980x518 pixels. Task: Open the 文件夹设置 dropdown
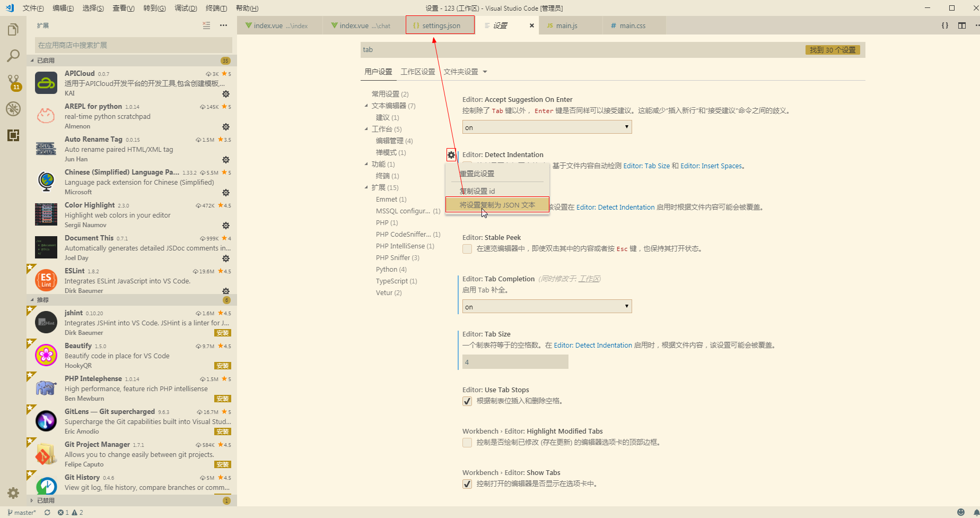[x=466, y=72]
